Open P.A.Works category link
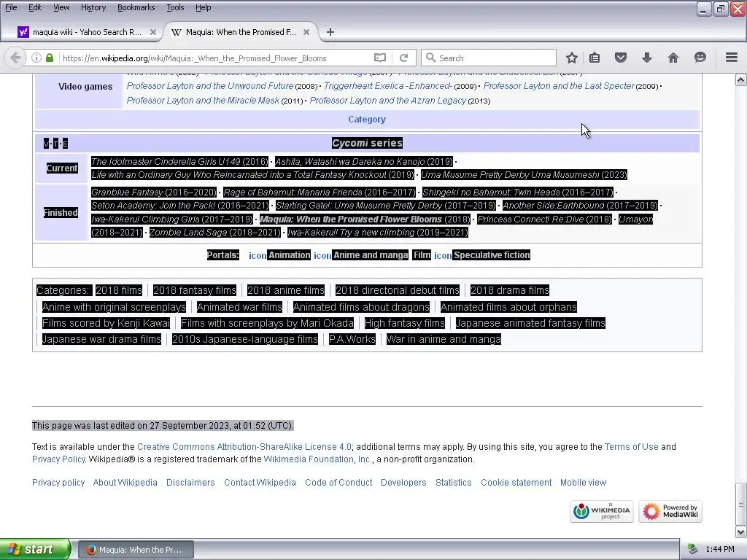This screenshot has height=560, width=747. tap(352, 340)
